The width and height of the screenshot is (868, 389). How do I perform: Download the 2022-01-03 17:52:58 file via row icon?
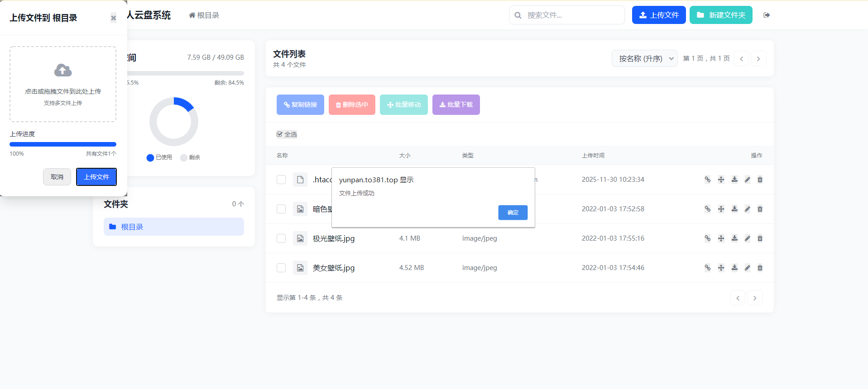734,209
